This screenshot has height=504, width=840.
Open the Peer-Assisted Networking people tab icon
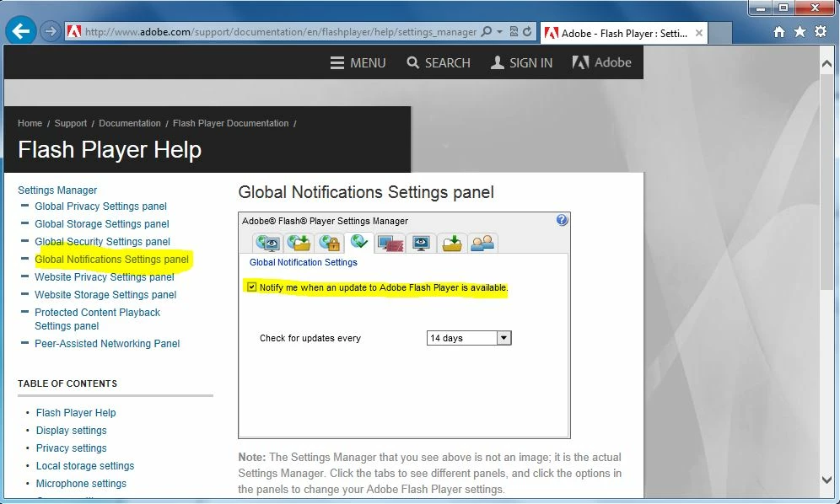(x=482, y=244)
